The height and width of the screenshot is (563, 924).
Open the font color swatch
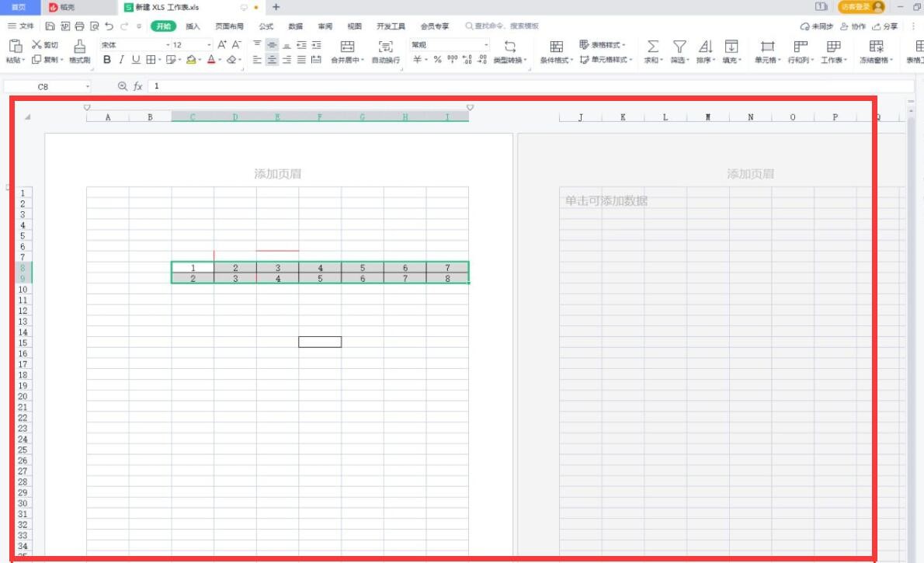[210, 59]
